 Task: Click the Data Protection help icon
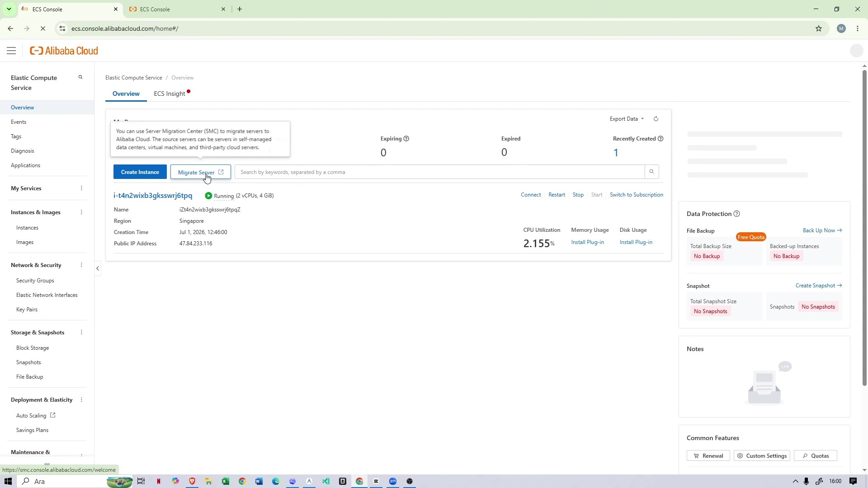point(736,214)
